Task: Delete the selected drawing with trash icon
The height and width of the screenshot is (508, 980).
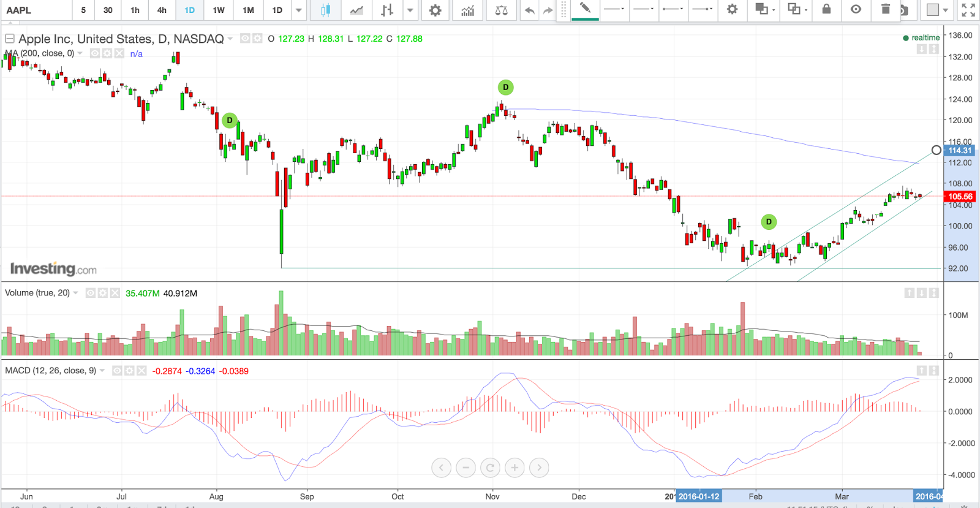Action: click(x=886, y=9)
